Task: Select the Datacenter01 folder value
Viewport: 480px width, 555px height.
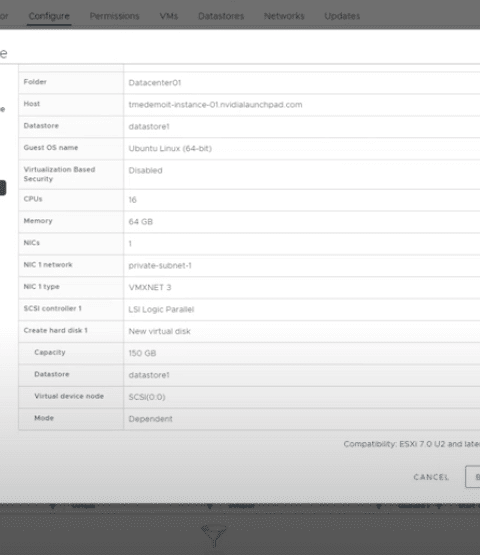Action: 155,83
